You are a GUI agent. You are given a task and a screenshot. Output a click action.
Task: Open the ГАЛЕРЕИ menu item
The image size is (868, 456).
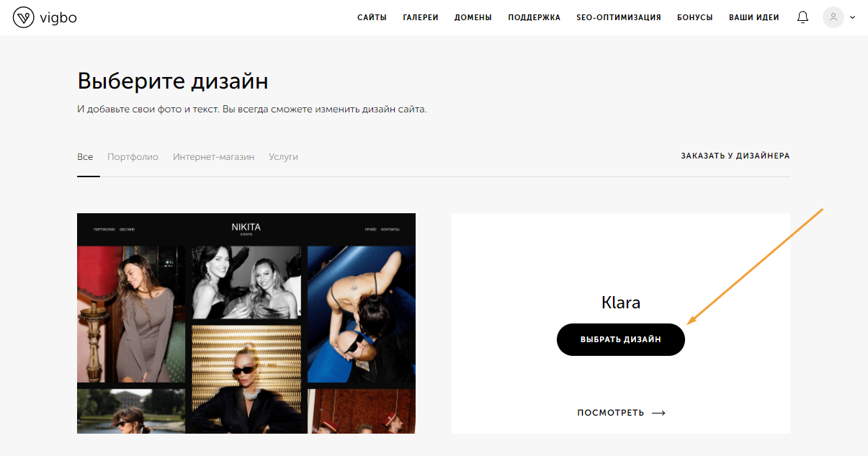pyautogui.click(x=421, y=17)
